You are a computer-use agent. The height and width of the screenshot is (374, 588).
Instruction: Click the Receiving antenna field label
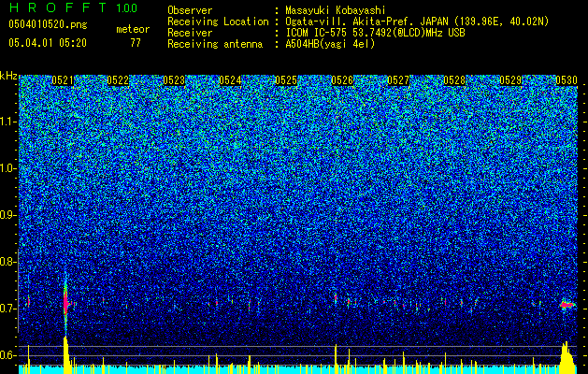coord(215,44)
